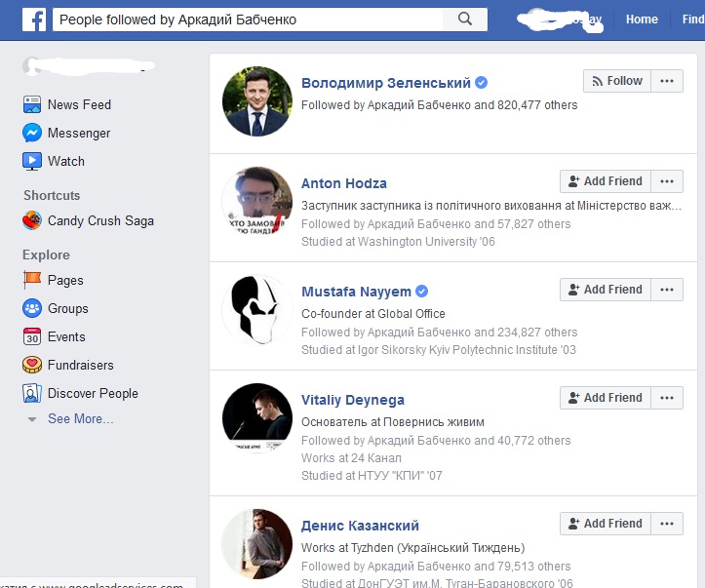Open Events calendar in sidebar
The image size is (705, 588).
point(66,336)
